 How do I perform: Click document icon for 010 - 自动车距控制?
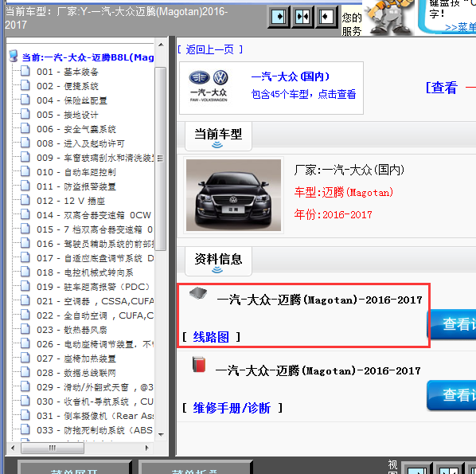click(25, 171)
